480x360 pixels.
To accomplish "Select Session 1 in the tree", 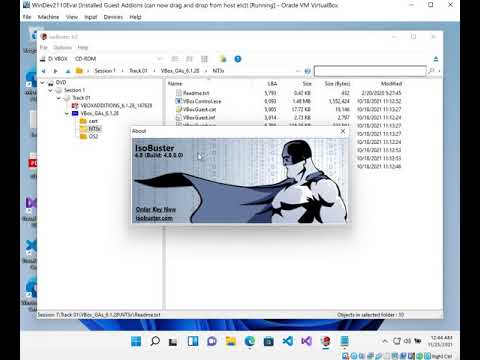I will tap(74, 90).
